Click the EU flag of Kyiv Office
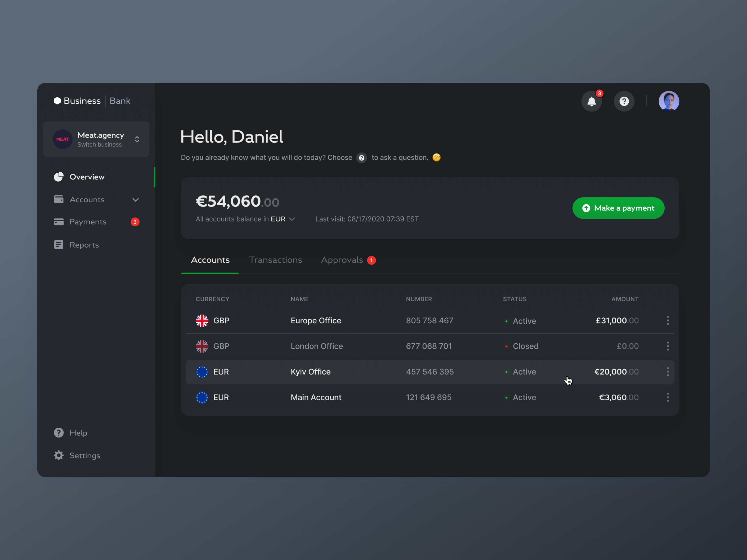The image size is (747, 560). pyautogui.click(x=202, y=372)
